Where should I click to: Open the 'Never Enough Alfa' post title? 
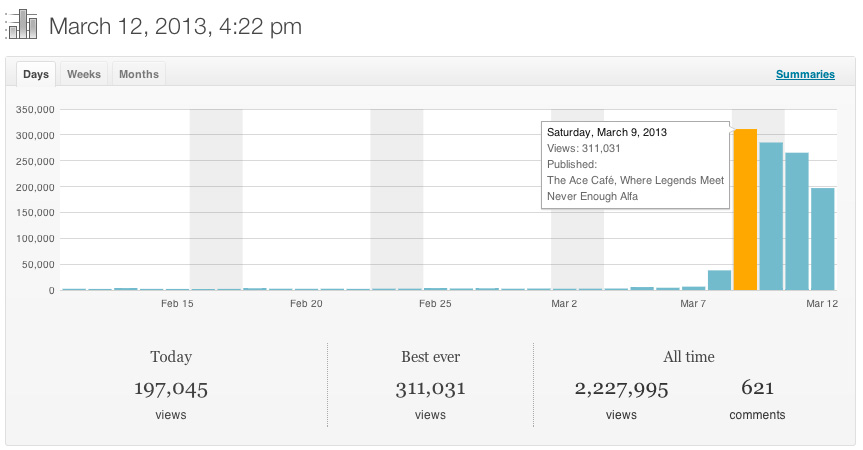click(592, 196)
